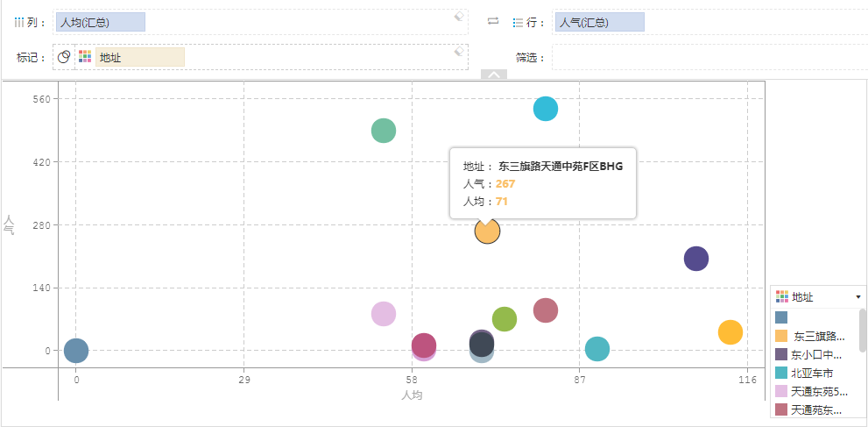This screenshot has width=868, height=427.
Task: Click the color grid icon in legend header
Action: [782, 296]
